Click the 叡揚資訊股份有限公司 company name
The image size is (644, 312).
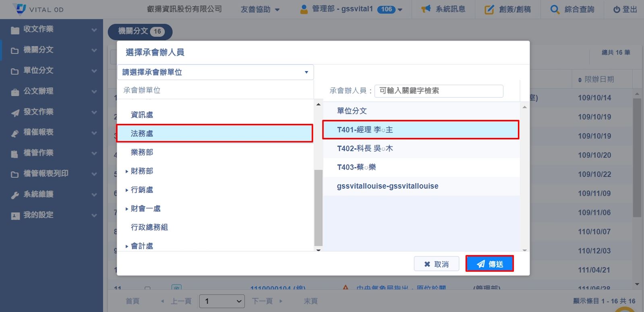[x=184, y=9]
